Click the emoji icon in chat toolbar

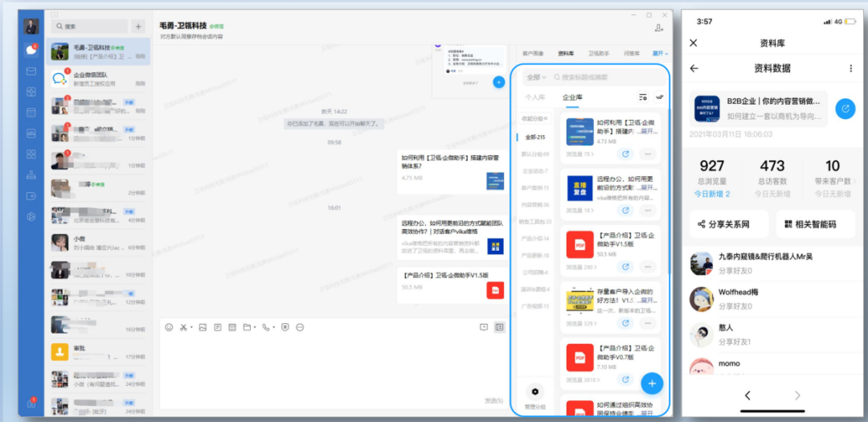169,327
